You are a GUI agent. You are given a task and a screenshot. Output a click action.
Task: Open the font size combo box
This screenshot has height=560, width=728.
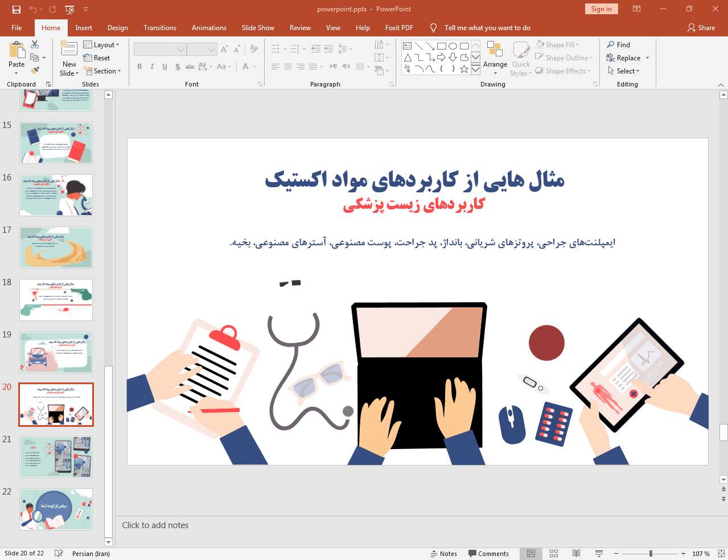[202, 50]
